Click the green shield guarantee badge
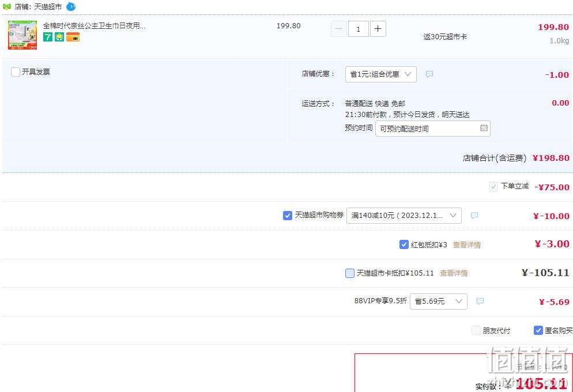This screenshot has width=573, height=392. pos(59,37)
